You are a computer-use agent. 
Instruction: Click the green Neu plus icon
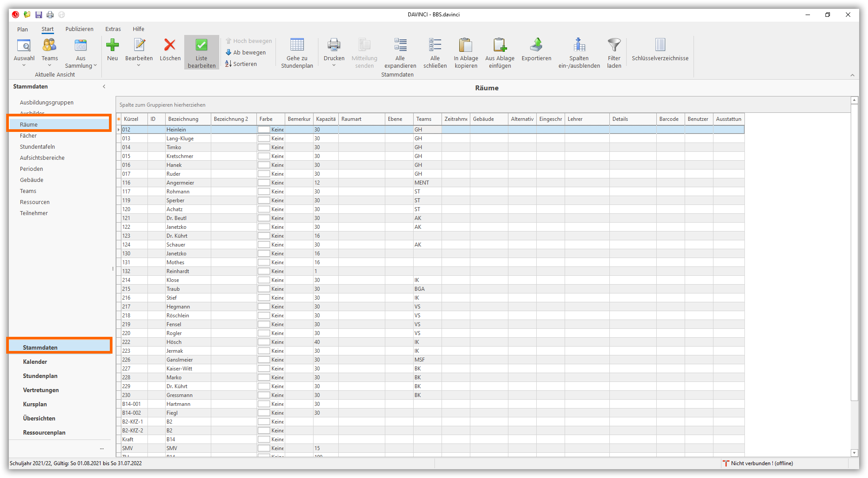click(x=112, y=45)
